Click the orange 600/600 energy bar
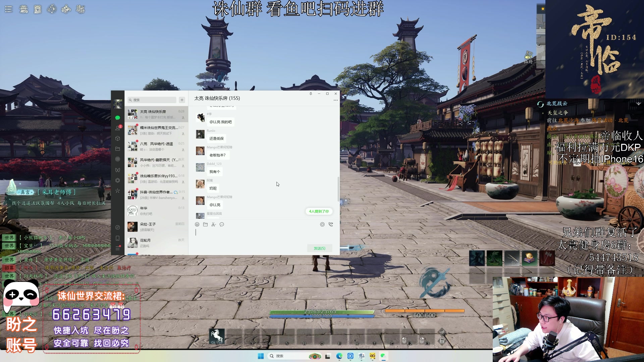Image resolution: width=644 pixels, height=362 pixels. click(424, 311)
